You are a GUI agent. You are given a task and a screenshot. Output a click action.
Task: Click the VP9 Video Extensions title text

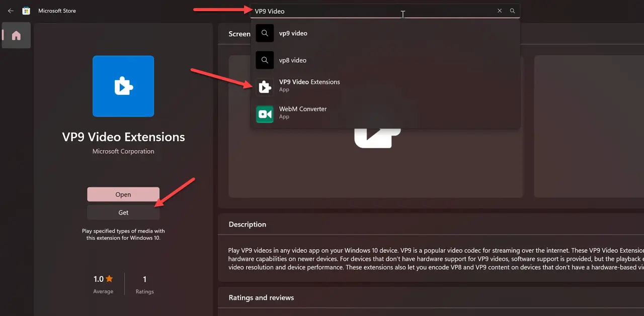[x=123, y=137]
